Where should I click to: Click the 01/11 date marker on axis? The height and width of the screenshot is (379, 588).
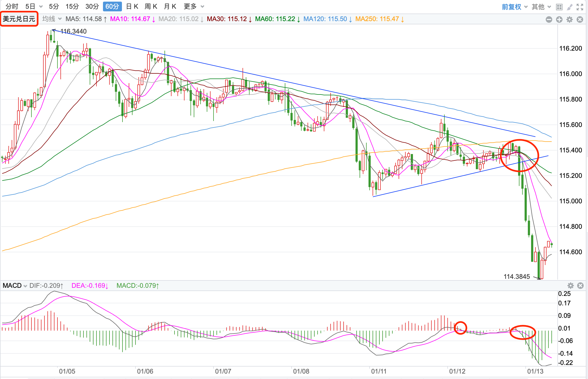click(379, 371)
